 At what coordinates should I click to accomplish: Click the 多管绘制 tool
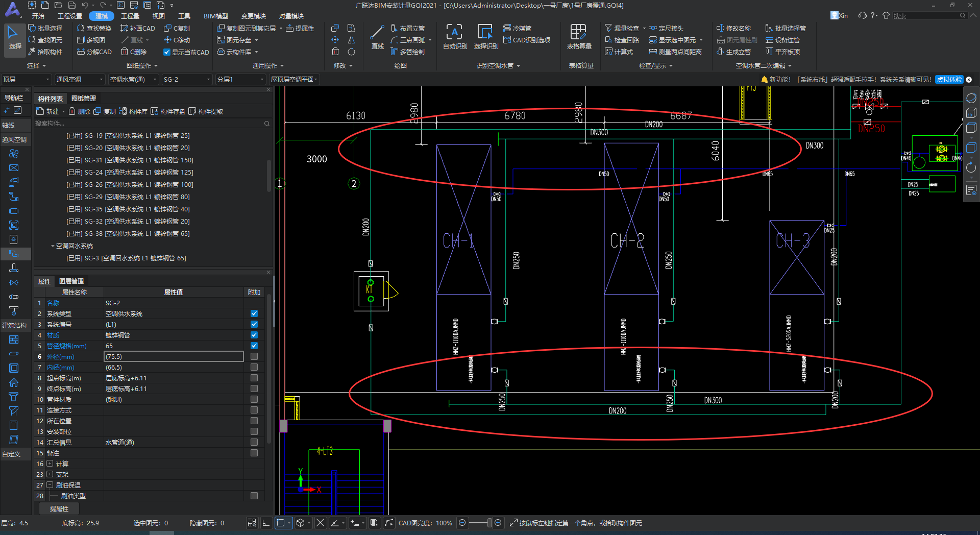click(407, 52)
